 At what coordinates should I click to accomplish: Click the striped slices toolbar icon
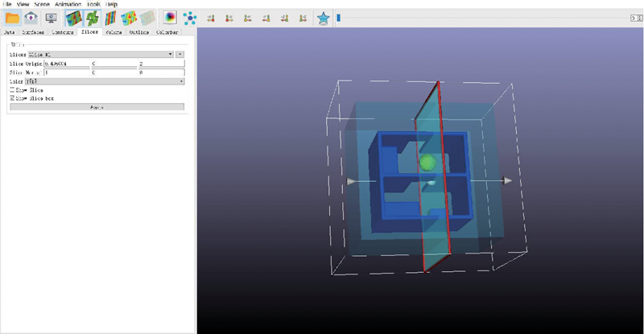point(110,18)
